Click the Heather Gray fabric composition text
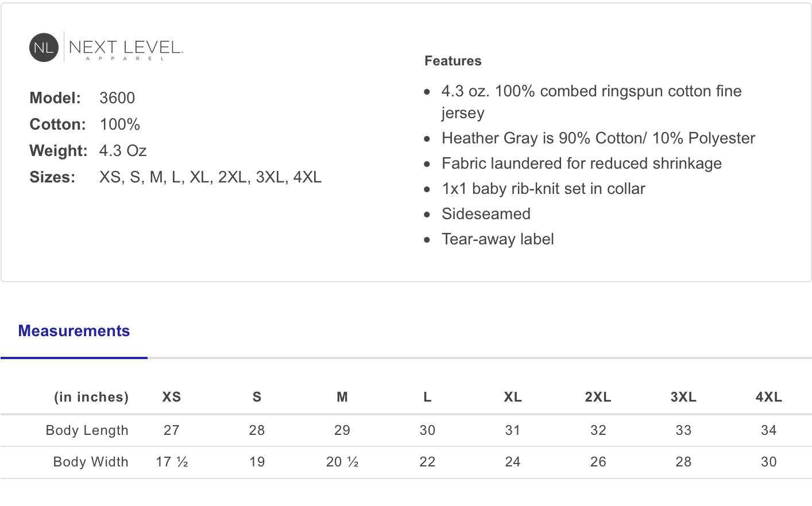This screenshot has width=812, height=506. click(598, 138)
